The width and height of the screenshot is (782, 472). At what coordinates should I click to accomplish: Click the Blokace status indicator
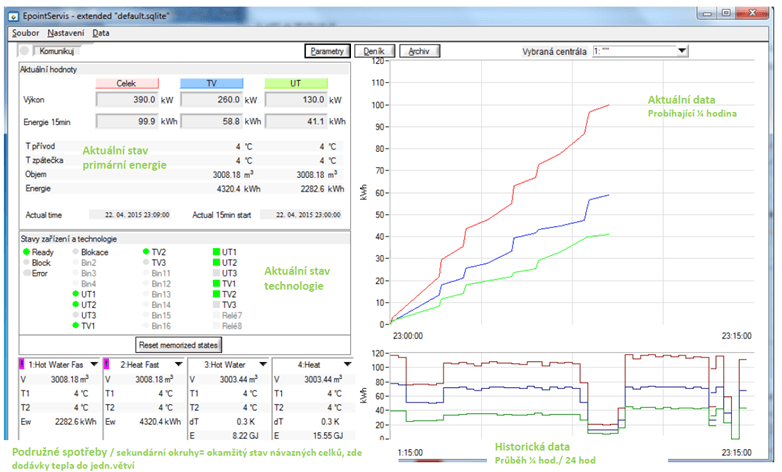pyautogui.click(x=76, y=252)
